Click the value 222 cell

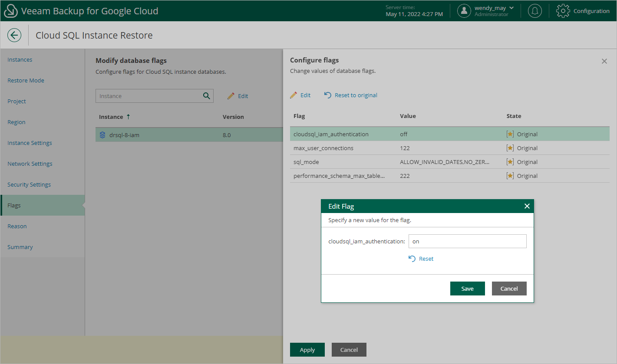click(405, 176)
